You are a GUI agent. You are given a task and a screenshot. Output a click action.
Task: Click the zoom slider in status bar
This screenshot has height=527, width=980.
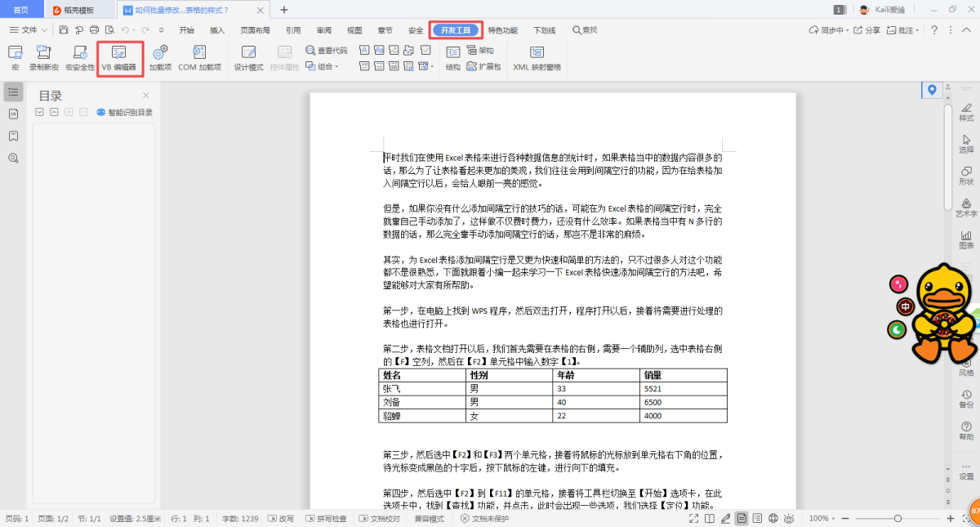898,519
